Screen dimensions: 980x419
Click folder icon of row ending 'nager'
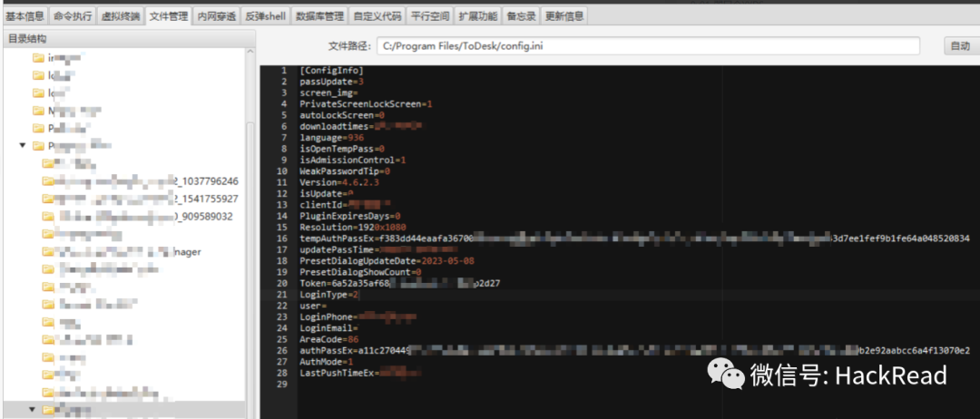tap(48, 251)
